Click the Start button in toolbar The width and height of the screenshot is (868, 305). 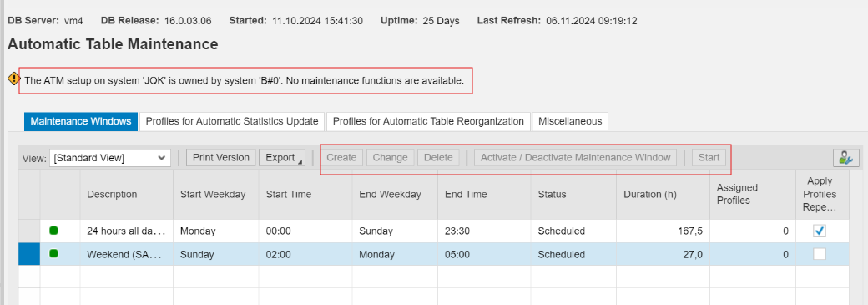pyautogui.click(x=709, y=158)
